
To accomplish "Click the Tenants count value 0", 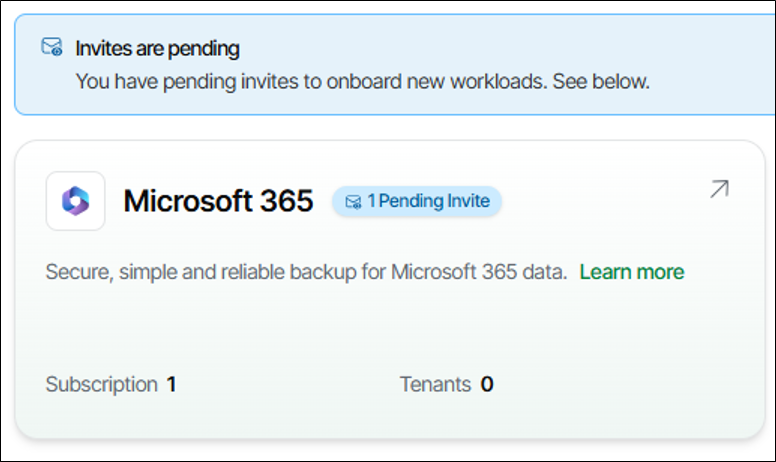I will pos(487,384).
